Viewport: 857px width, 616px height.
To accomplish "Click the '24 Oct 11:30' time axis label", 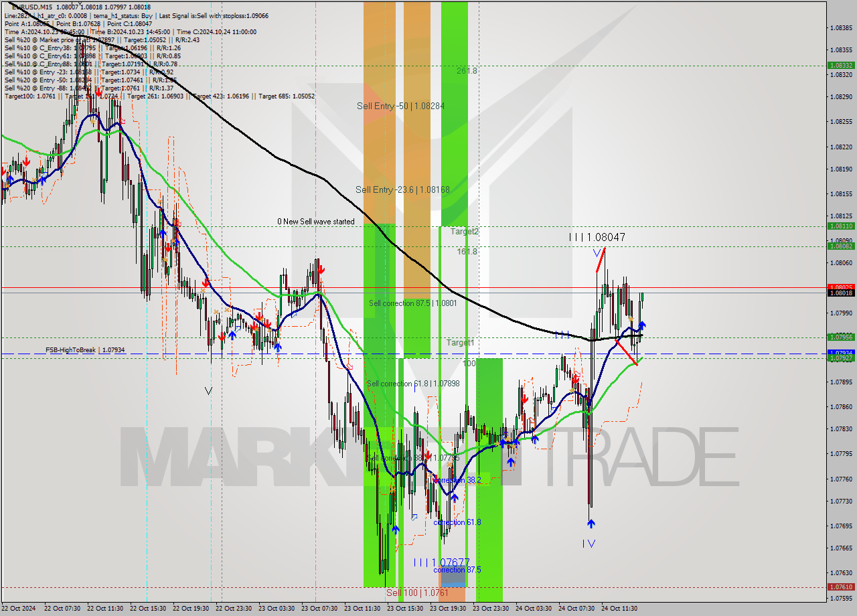I will (x=619, y=609).
